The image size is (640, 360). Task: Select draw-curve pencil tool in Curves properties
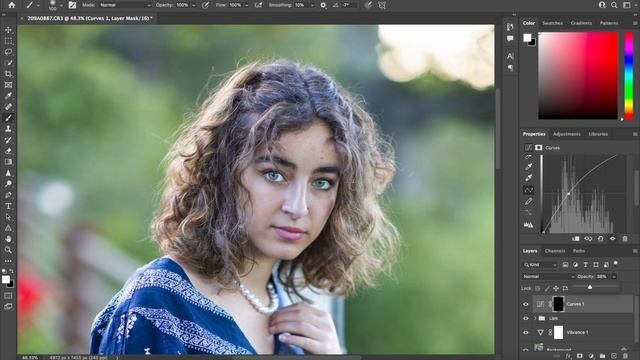pyautogui.click(x=528, y=202)
